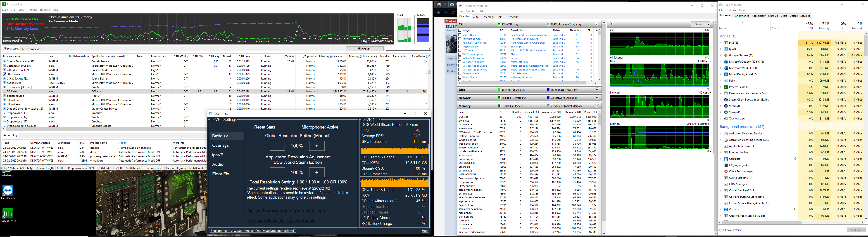This screenshot has width=868, height=237.
Task: Open Session history path link in fpsVR
Action: (253, 231)
